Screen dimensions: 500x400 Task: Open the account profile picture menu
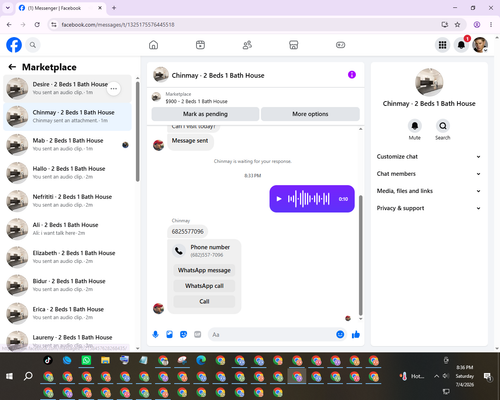pos(480,45)
